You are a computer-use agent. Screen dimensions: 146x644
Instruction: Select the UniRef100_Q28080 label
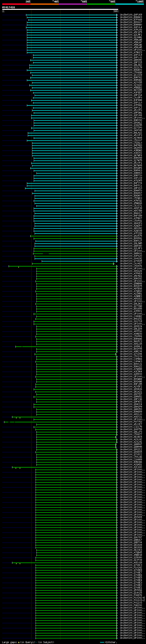(x=131, y=558)
